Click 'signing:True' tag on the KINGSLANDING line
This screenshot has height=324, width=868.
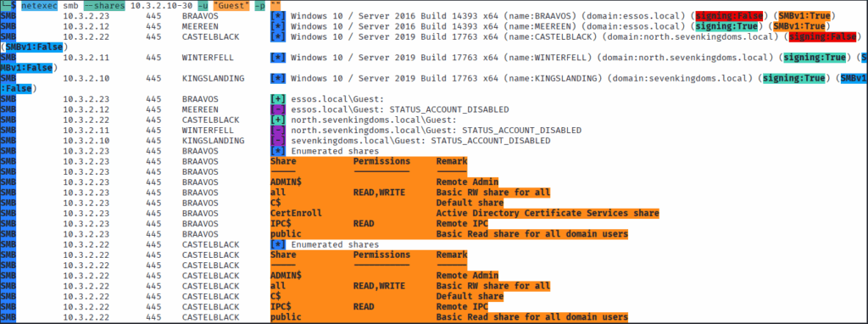point(793,78)
